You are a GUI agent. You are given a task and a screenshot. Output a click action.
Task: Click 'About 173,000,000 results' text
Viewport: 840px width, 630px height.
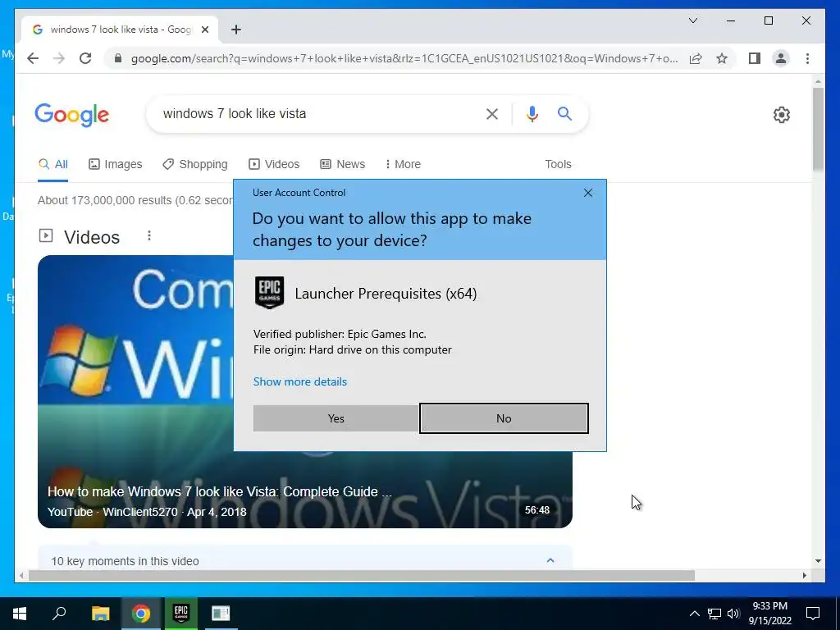tap(135, 200)
